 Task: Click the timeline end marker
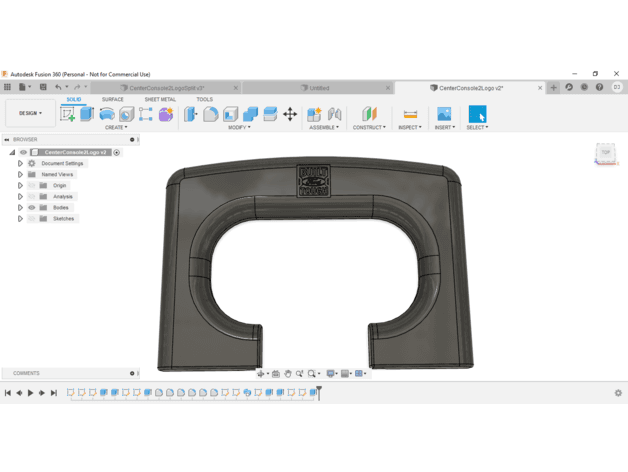pyautogui.click(x=319, y=393)
